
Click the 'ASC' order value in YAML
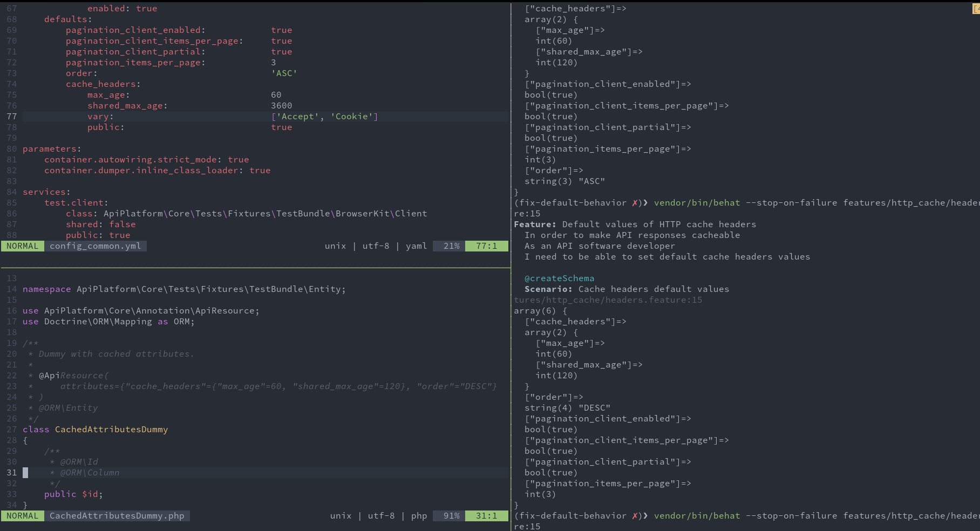284,73
